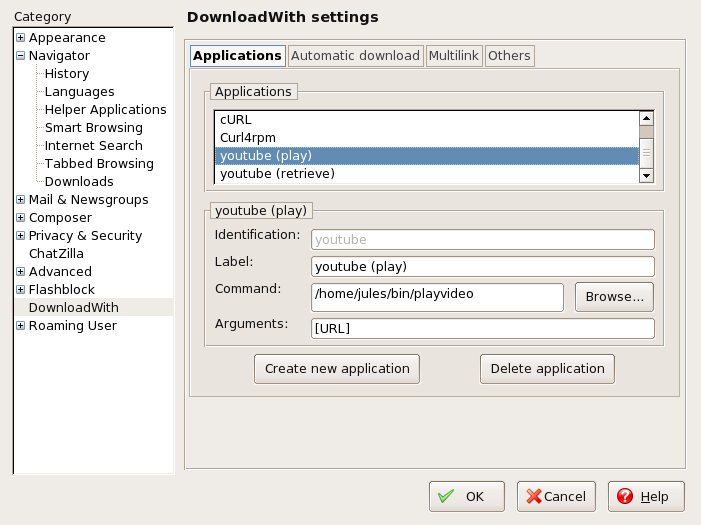The width and height of the screenshot is (701, 525).
Task: Expand the Privacy & Security tree node
Action: point(20,236)
